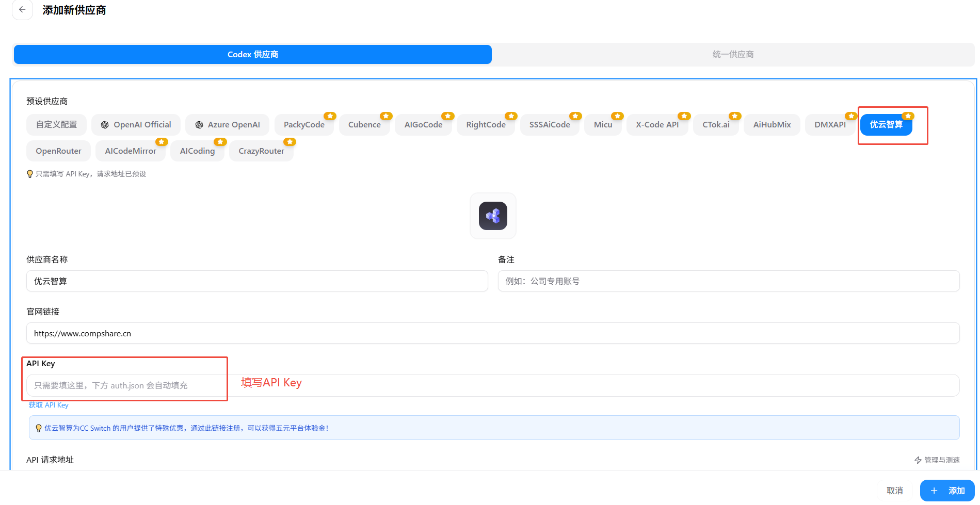
Task: Choose the Cubence preset provider
Action: point(364,125)
